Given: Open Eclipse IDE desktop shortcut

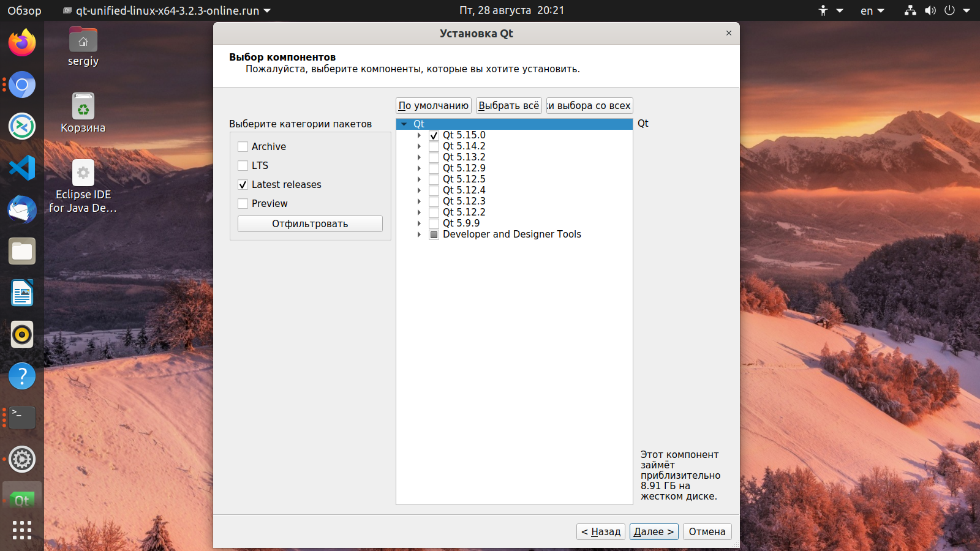Looking at the screenshot, I should click(83, 186).
